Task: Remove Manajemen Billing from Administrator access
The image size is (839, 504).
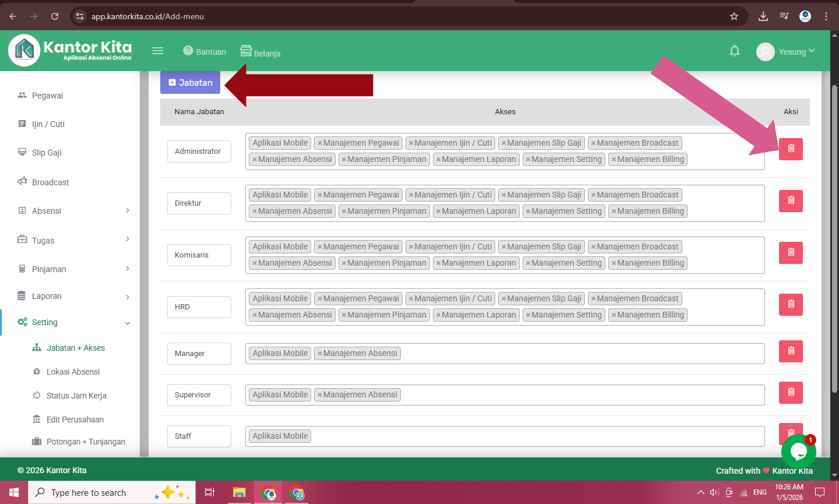Action: [614, 160]
